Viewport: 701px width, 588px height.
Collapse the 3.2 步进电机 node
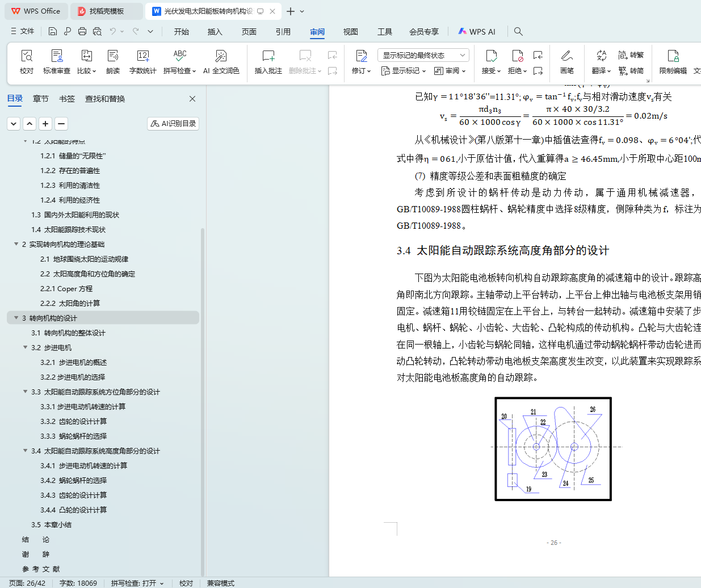point(25,347)
